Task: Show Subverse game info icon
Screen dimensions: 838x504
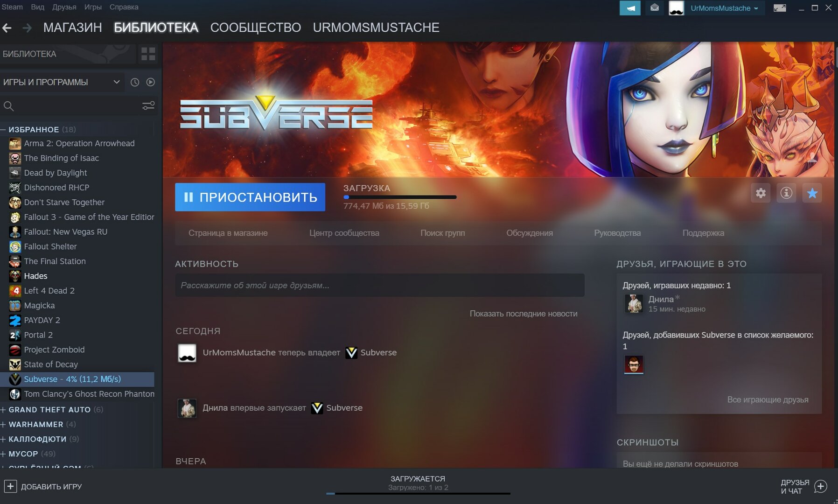Action: pyautogui.click(x=786, y=193)
